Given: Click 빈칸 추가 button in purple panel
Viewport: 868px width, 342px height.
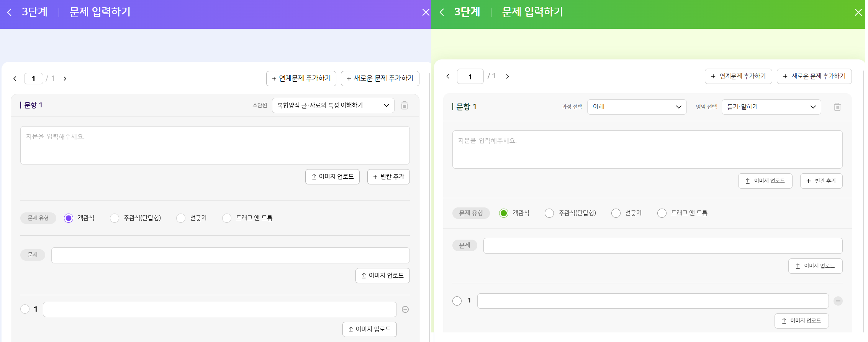Looking at the screenshot, I should click(x=388, y=177).
